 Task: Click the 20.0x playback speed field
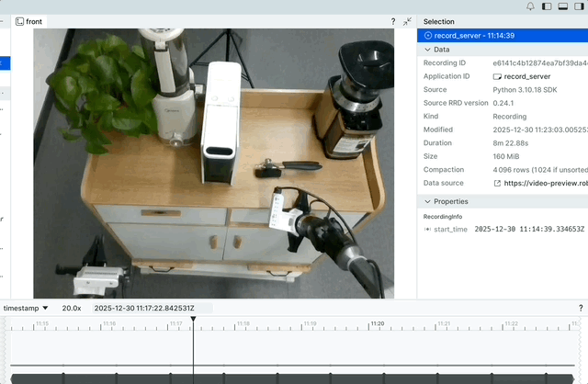click(x=72, y=308)
